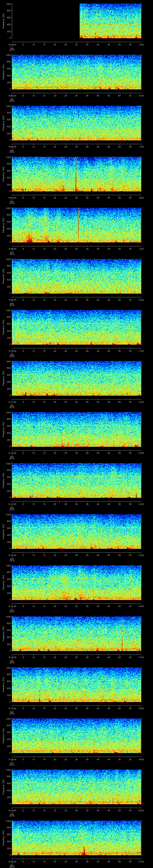Click the 9:19:00 time axis label
153x868 pixels.
[x=12, y=810]
